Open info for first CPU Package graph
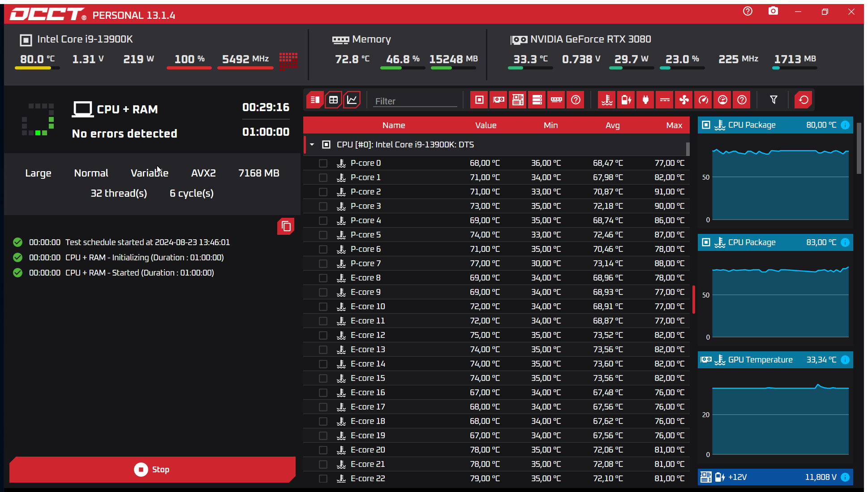This screenshot has height=492, width=868. tap(845, 125)
